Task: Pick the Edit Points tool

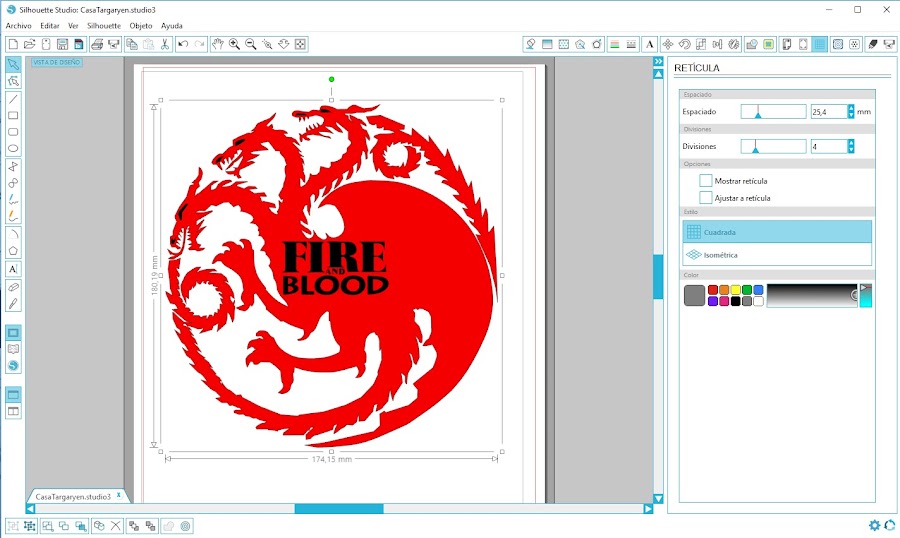Action: click(x=13, y=81)
